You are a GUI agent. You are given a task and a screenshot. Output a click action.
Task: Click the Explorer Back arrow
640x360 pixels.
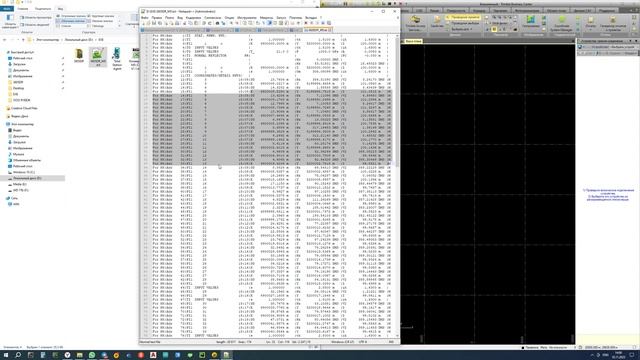coord(4,40)
